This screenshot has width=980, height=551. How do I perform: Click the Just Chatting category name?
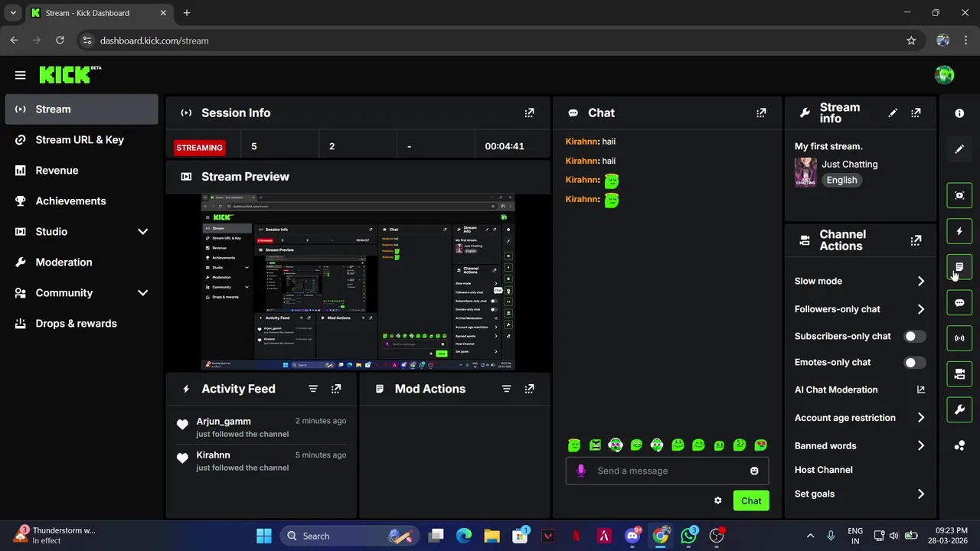pos(850,164)
